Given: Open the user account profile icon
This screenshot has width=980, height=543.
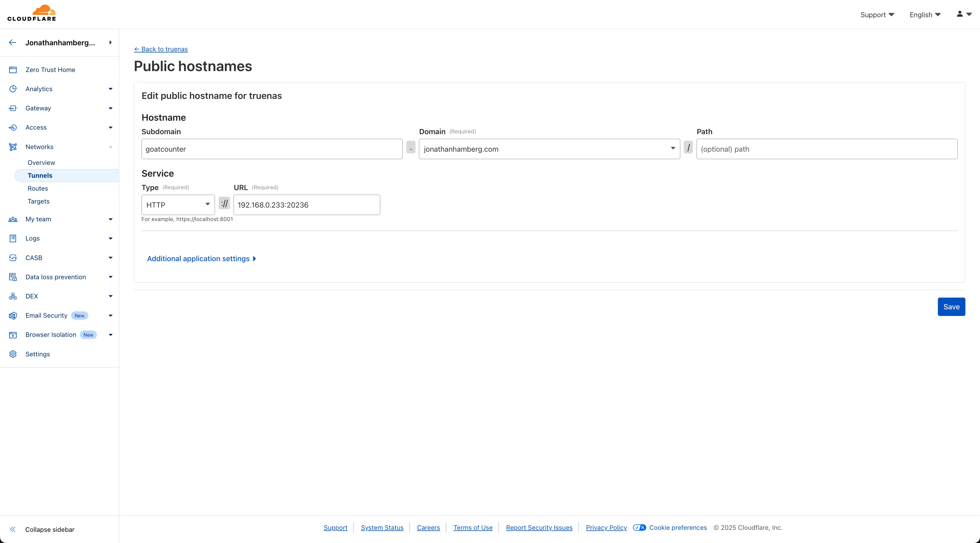Looking at the screenshot, I should (960, 14).
